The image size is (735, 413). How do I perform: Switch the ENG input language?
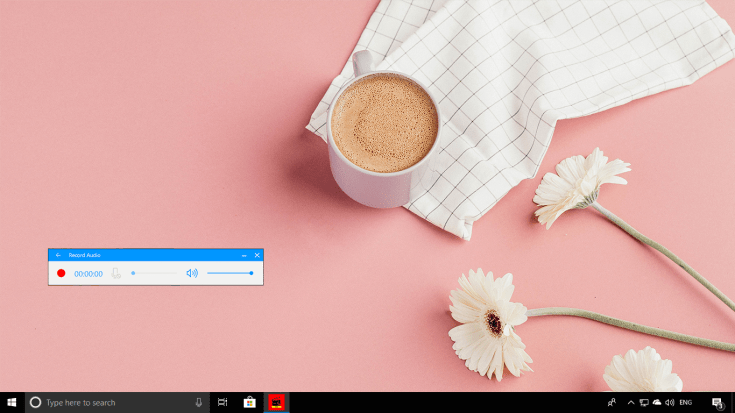tap(686, 402)
